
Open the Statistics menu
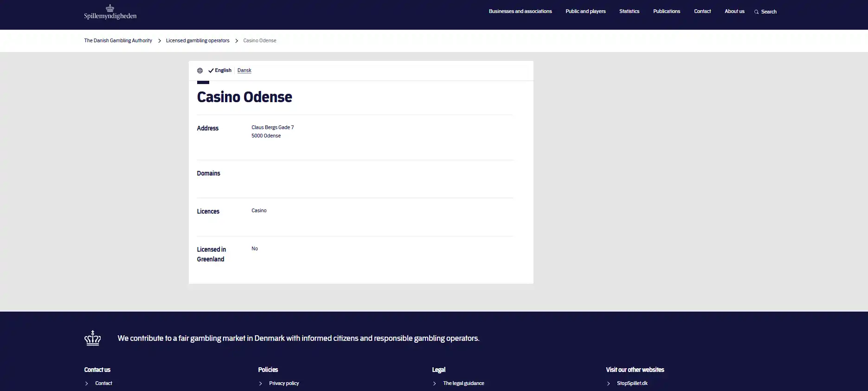pyautogui.click(x=629, y=11)
